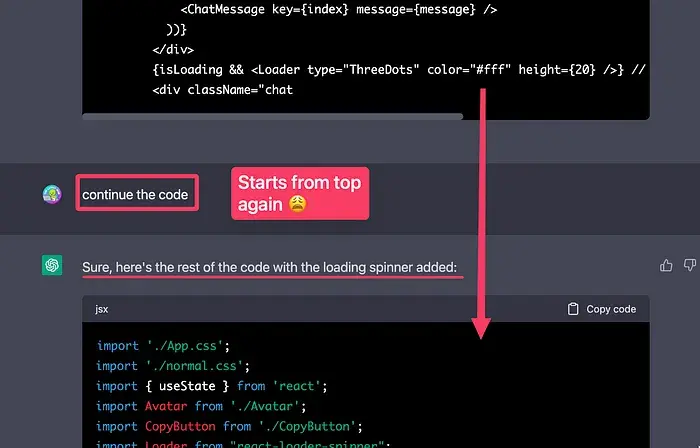Click the thumbs down icon on the response
The height and width of the screenshot is (448, 700).
click(x=690, y=265)
